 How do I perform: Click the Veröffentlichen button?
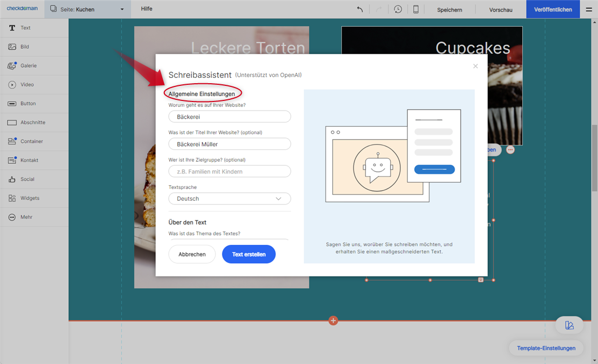(553, 10)
